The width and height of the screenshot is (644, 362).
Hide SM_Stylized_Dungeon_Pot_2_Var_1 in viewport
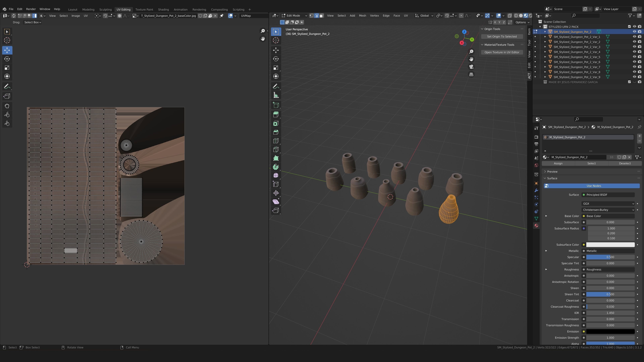coord(634,37)
